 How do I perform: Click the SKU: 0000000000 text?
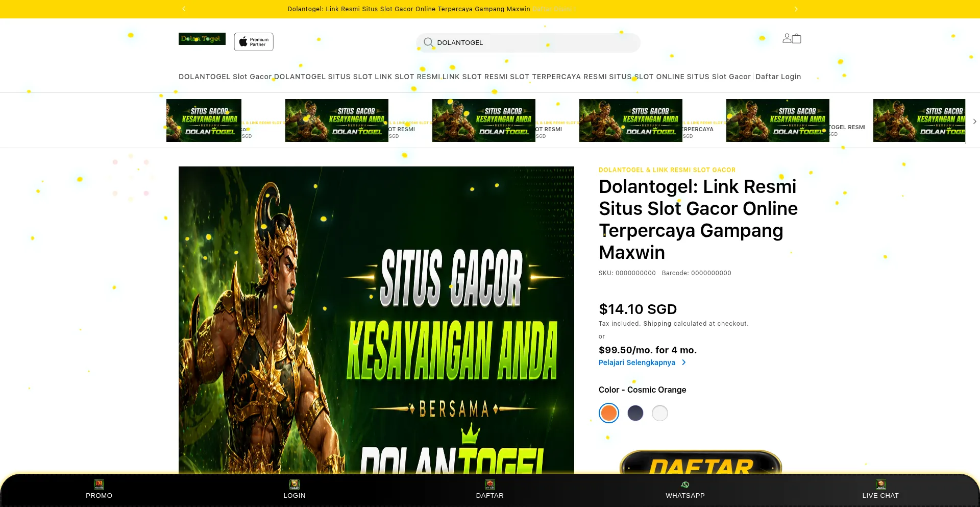[627, 273]
